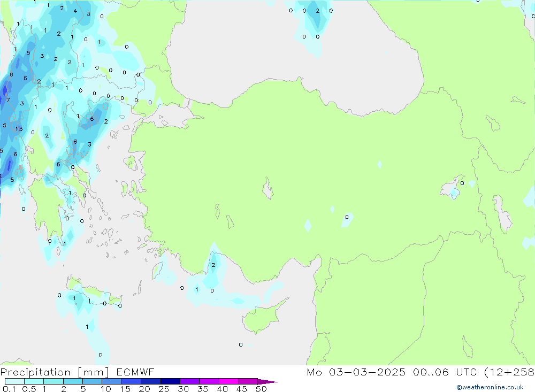Select the 30–35 mm purple legend segment
535x392 pixels.
(189, 381)
